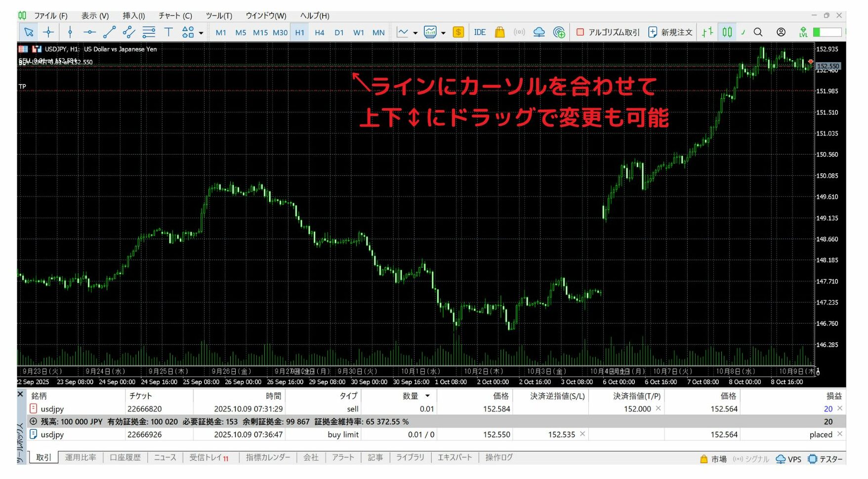Remove the 152.535 stop loss with its × button

582,435
